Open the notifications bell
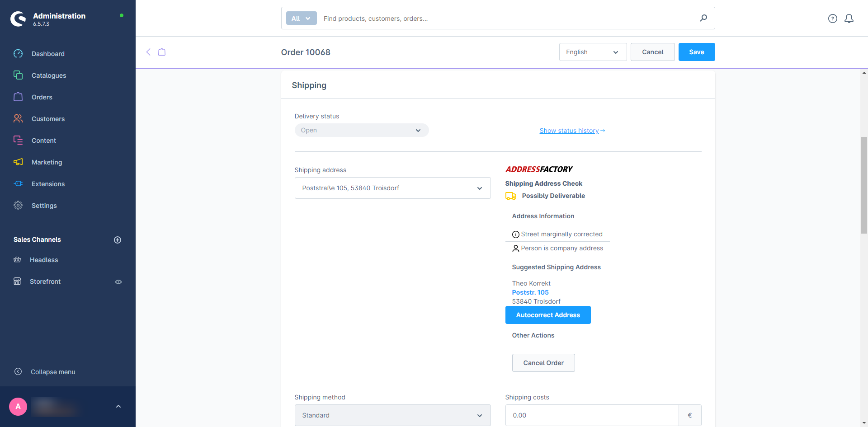 click(849, 19)
